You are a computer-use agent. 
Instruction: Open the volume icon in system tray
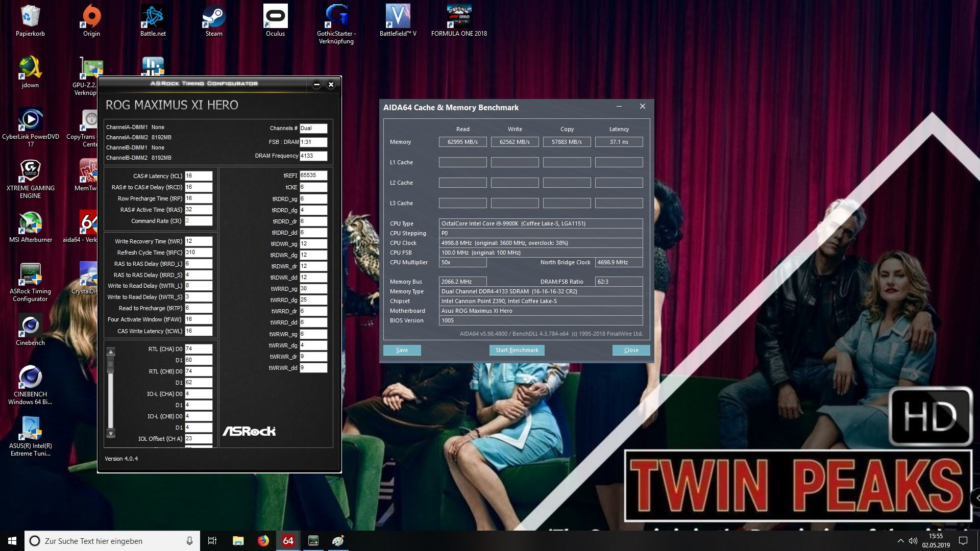913,541
